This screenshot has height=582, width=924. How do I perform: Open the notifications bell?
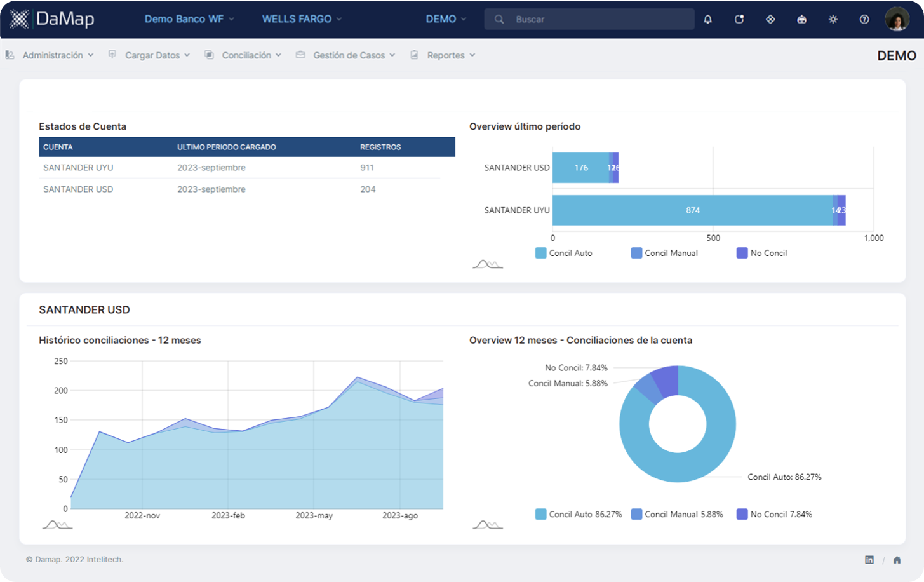[x=707, y=19]
